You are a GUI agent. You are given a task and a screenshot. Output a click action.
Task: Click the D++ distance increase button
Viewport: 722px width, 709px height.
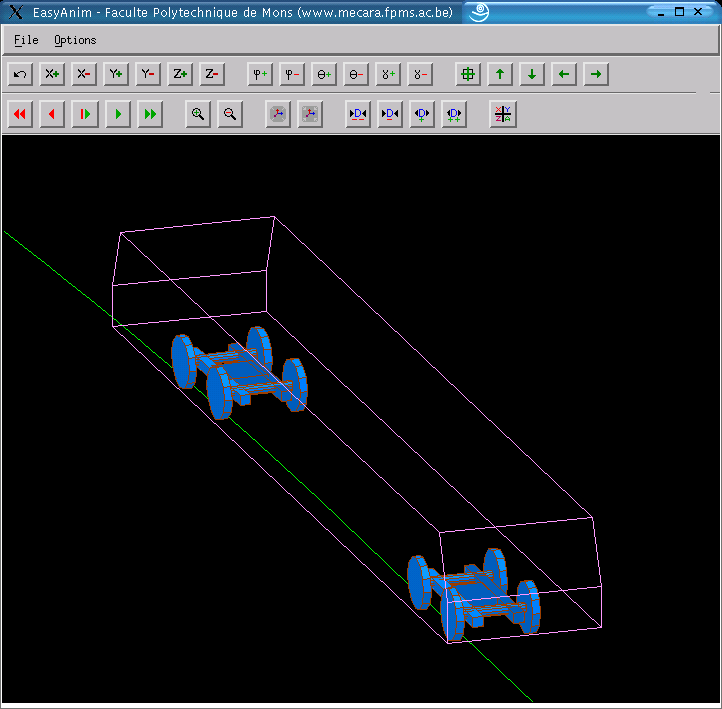454,115
